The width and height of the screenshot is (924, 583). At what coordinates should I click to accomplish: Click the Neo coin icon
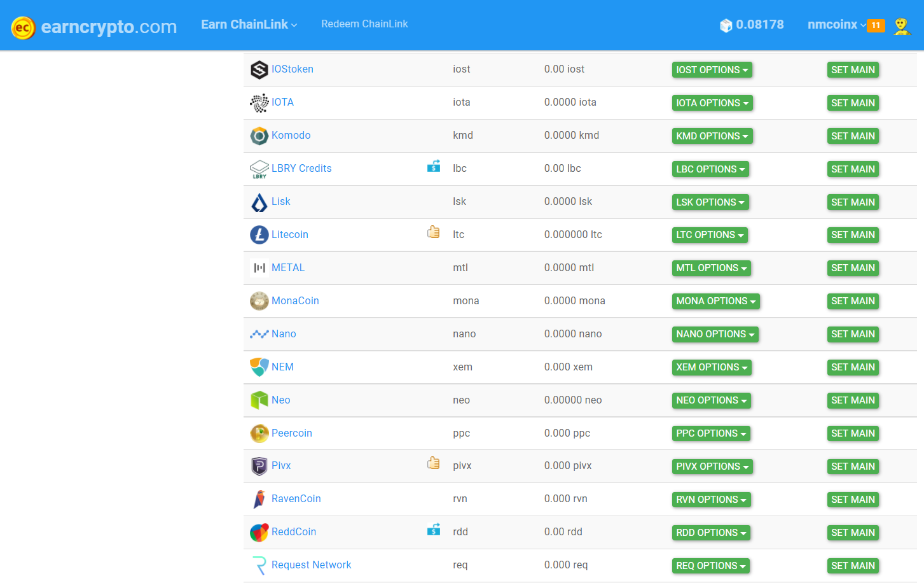point(259,400)
